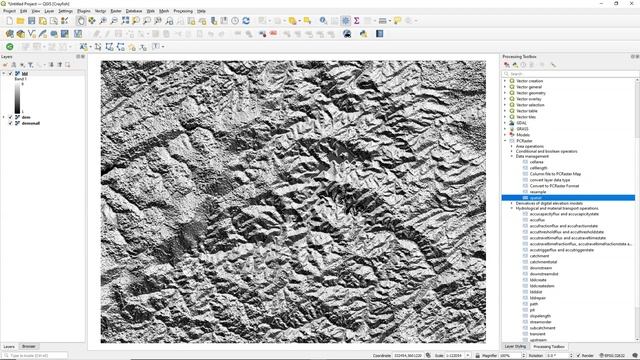Open the Processing menu

[183, 11]
